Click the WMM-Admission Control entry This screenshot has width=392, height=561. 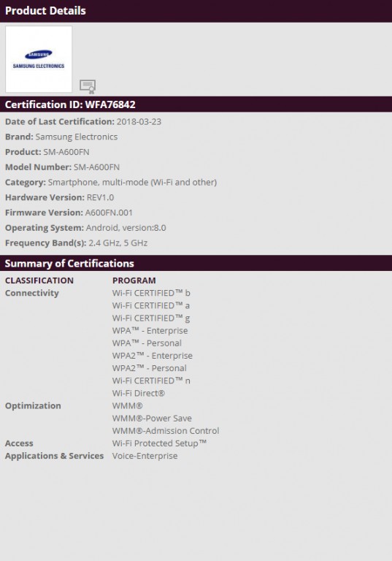tap(166, 431)
